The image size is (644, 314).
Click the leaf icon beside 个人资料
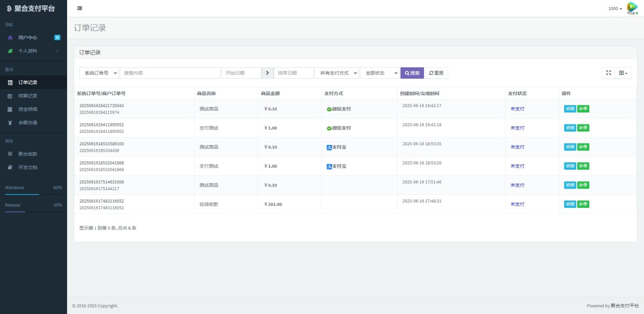[10, 51]
